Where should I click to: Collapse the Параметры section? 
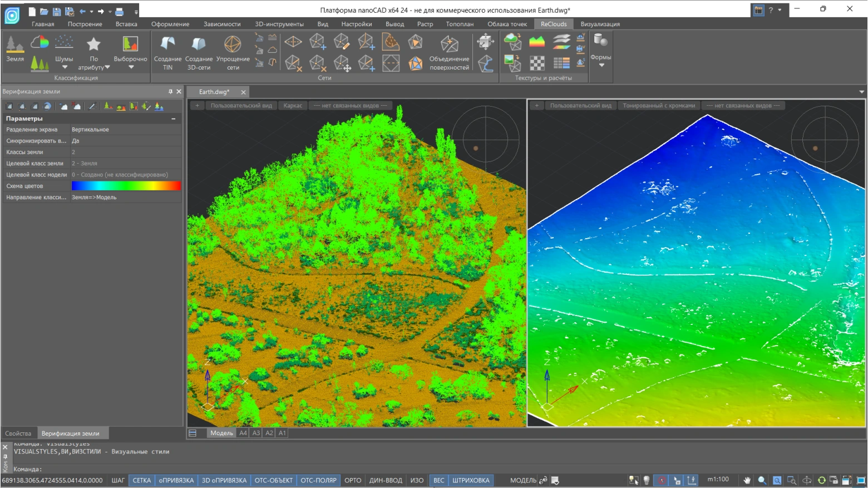tap(174, 119)
